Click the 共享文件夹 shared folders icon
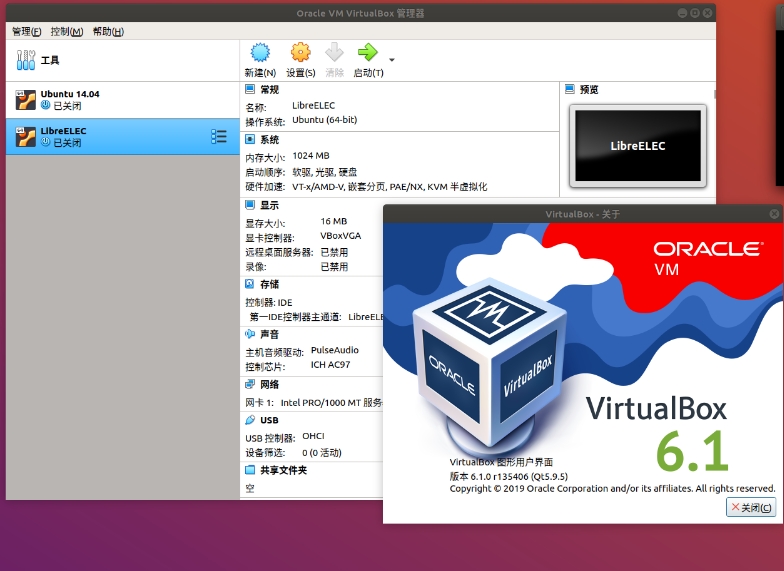This screenshot has width=784, height=571. click(250, 470)
